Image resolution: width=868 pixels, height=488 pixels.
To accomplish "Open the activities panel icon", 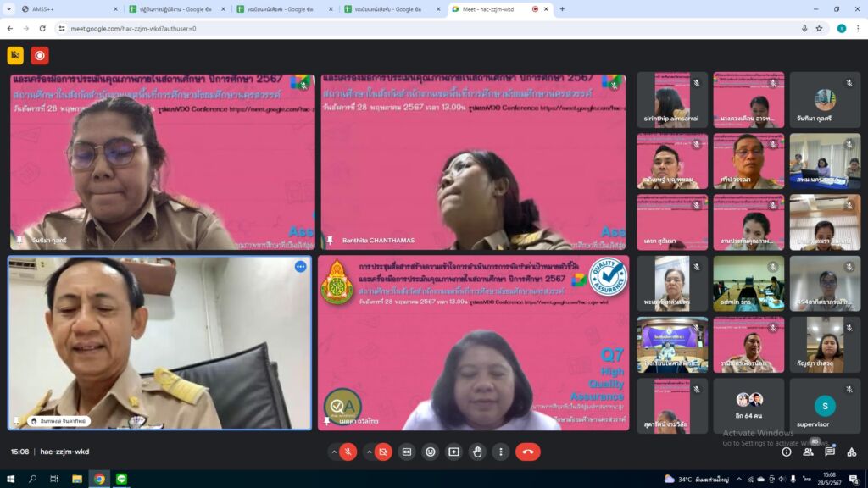I will point(851,452).
